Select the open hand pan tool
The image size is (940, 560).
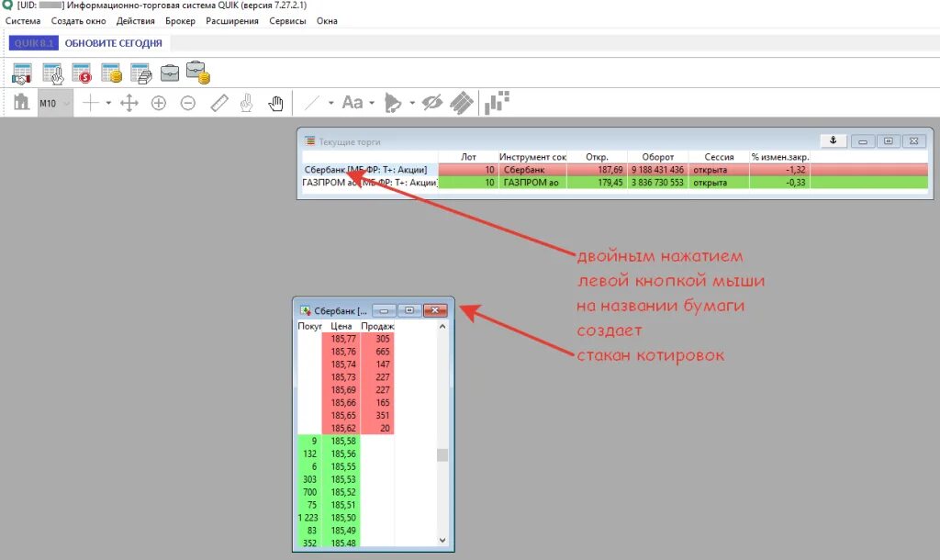[275, 103]
